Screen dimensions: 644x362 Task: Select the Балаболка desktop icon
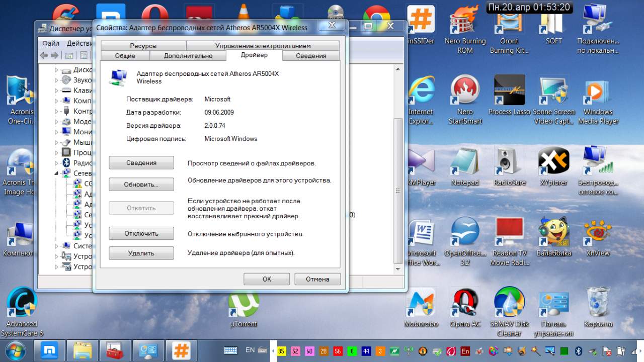(553, 237)
